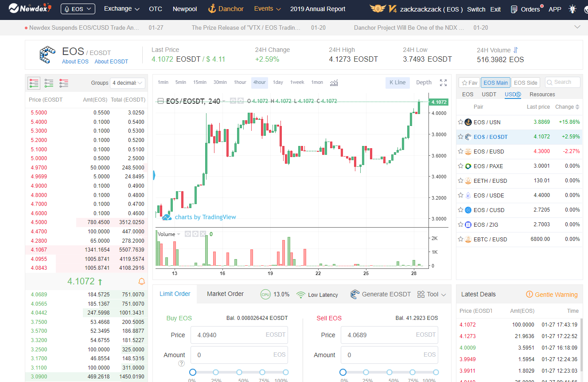Toggle the light bulb theme icon

click(572, 9)
